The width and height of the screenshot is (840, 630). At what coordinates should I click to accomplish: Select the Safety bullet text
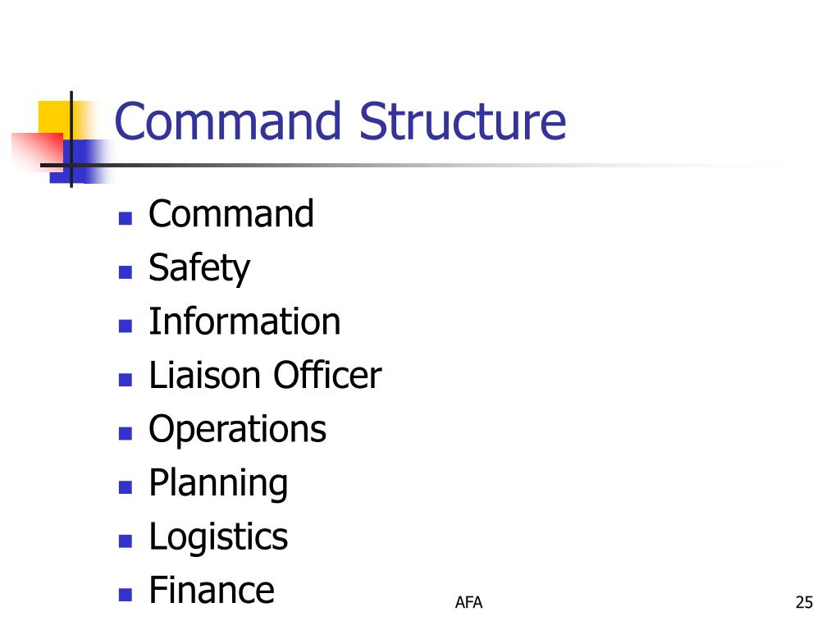coord(199,268)
